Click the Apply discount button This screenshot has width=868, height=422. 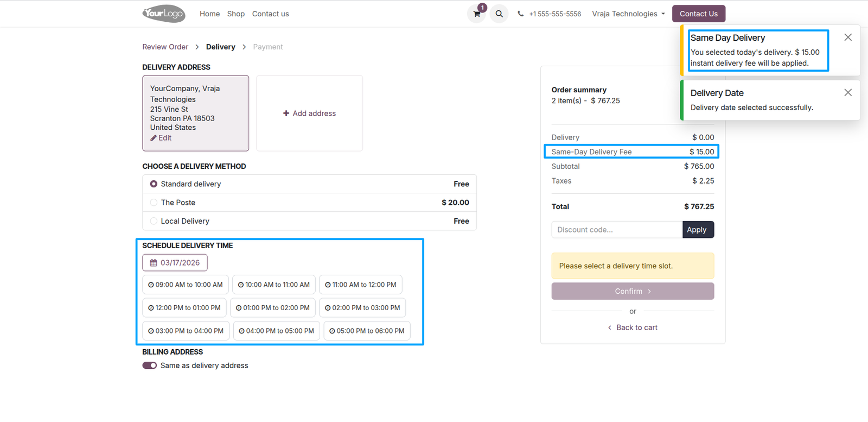698,230
